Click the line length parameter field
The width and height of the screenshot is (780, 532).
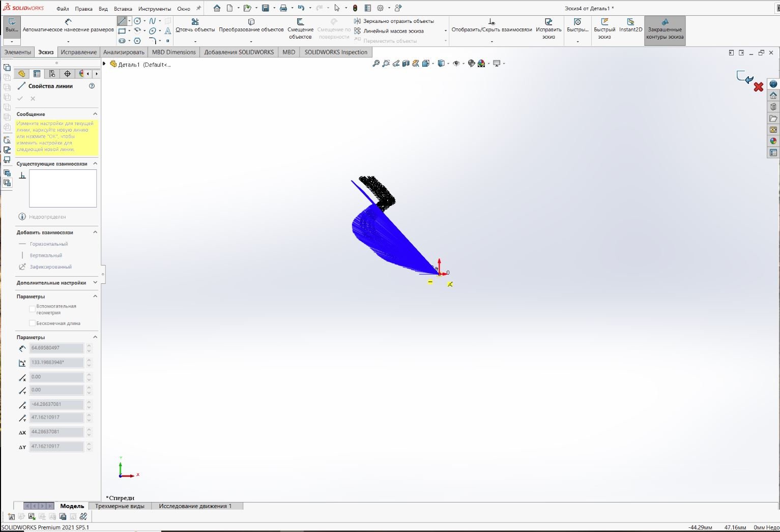(x=56, y=348)
